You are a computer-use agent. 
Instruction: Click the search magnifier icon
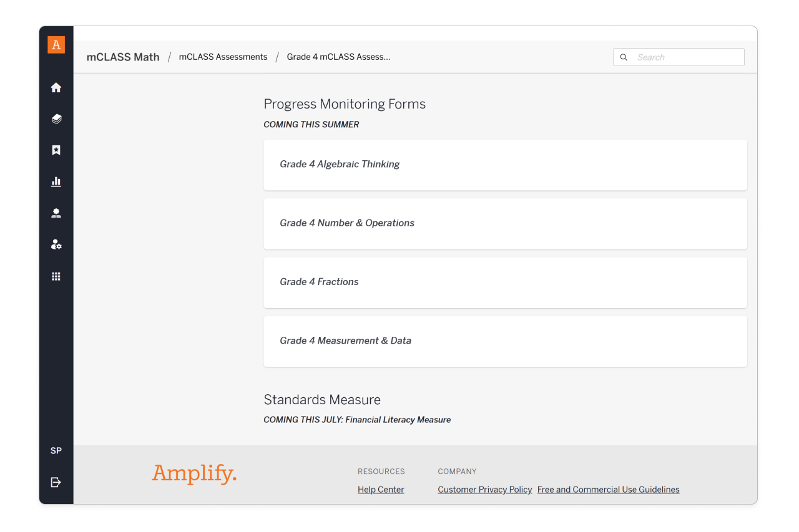click(x=624, y=57)
